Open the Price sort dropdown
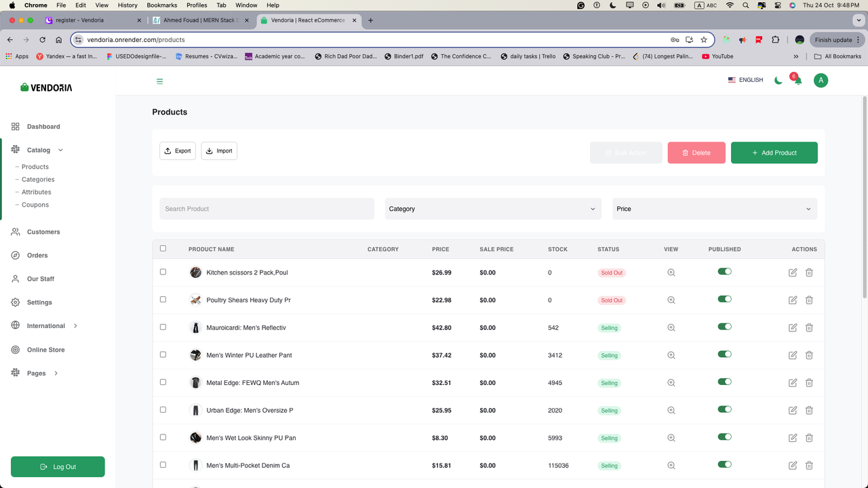This screenshot has width=868, height=488. tap(715, 209)
